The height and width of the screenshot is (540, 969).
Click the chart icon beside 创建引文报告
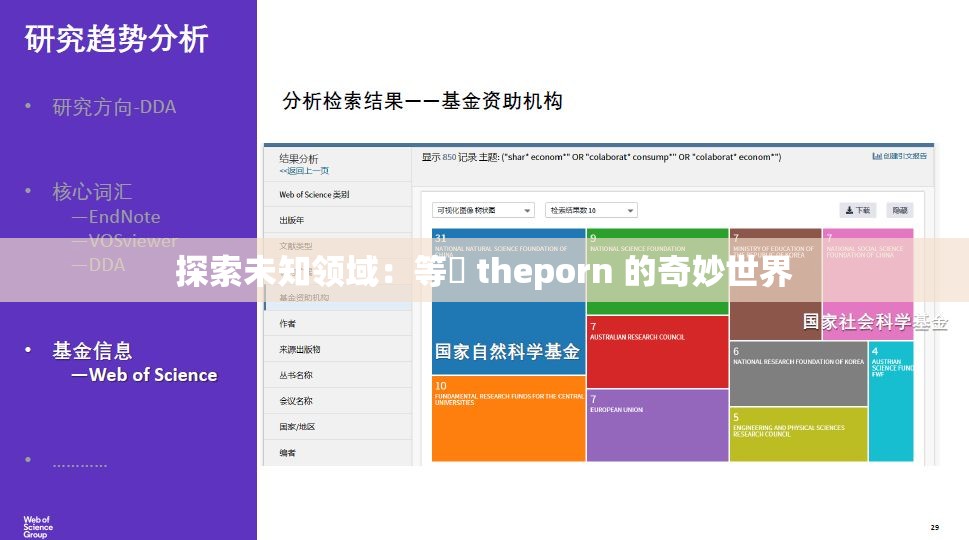point(876,156)
